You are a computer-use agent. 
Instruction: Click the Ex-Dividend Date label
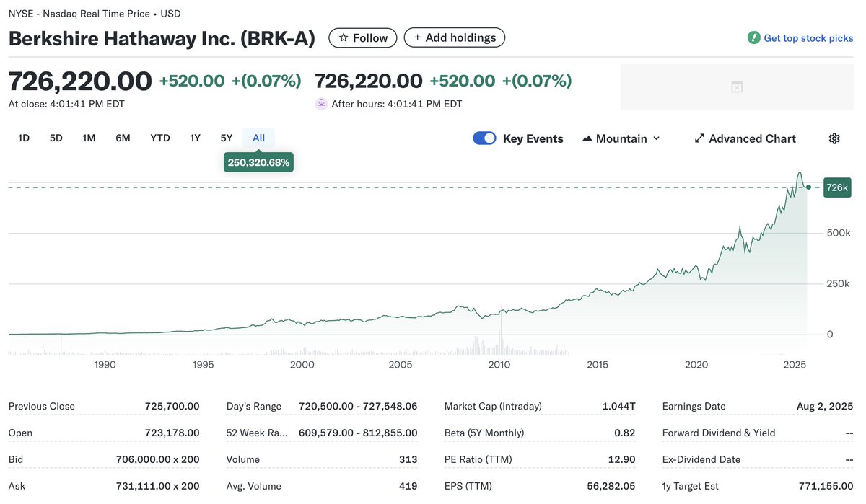click(x=701, y=459)
